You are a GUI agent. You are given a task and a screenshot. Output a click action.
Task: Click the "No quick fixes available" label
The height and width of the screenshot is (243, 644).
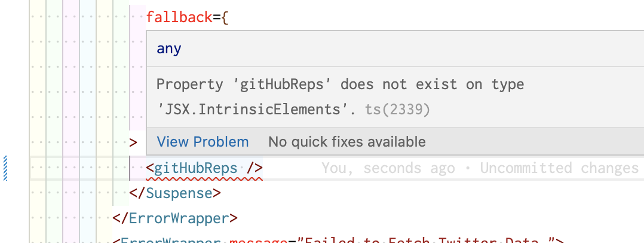347,142
